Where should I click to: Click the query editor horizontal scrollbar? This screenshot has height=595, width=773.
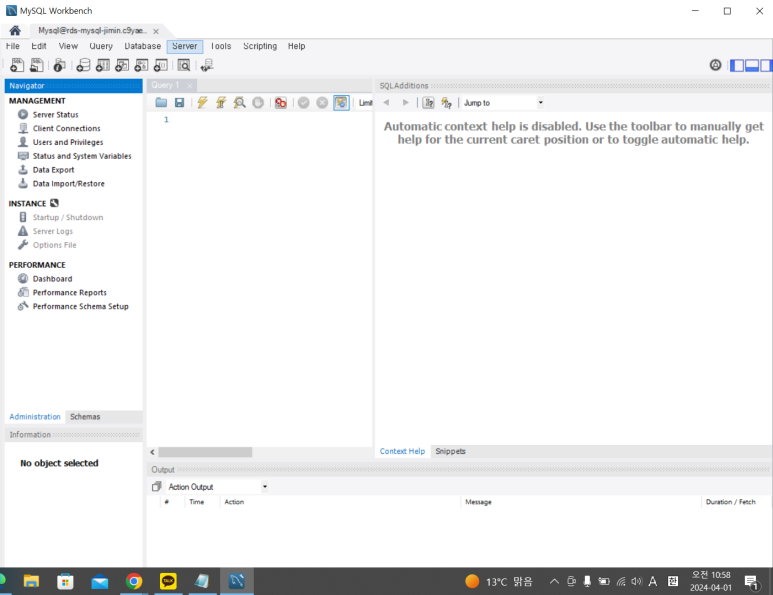click(x=205, y=452)
